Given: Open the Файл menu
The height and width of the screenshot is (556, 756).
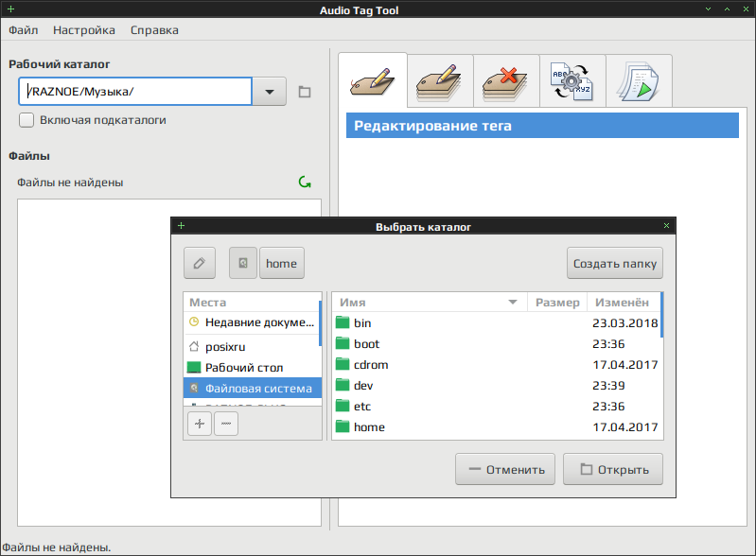Looking at the screenshot, I should (x=23, y=30).
